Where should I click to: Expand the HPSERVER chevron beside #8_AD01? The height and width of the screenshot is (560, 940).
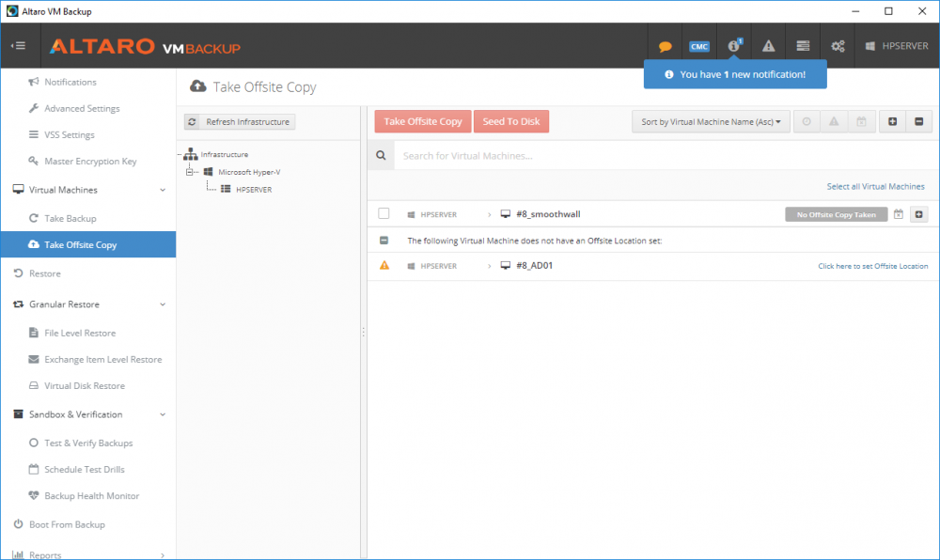tap(489, 266)
